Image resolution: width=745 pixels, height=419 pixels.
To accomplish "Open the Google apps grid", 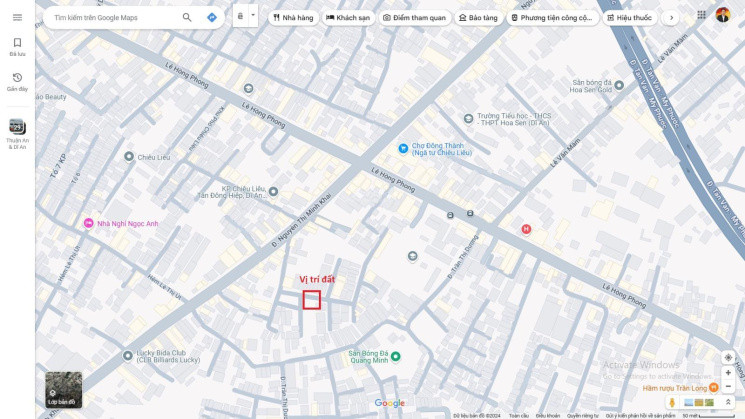I will pyautogui.click(x=701, y=15).
